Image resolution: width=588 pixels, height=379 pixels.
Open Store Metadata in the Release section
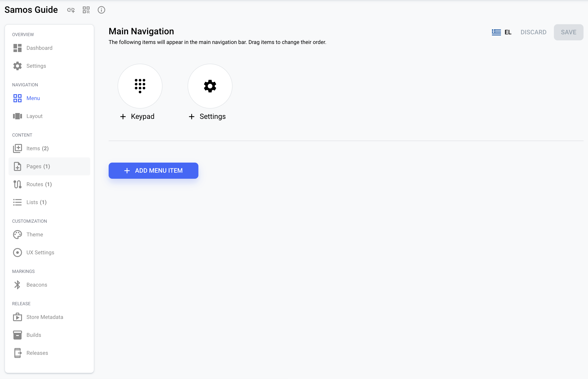(45, 317)
